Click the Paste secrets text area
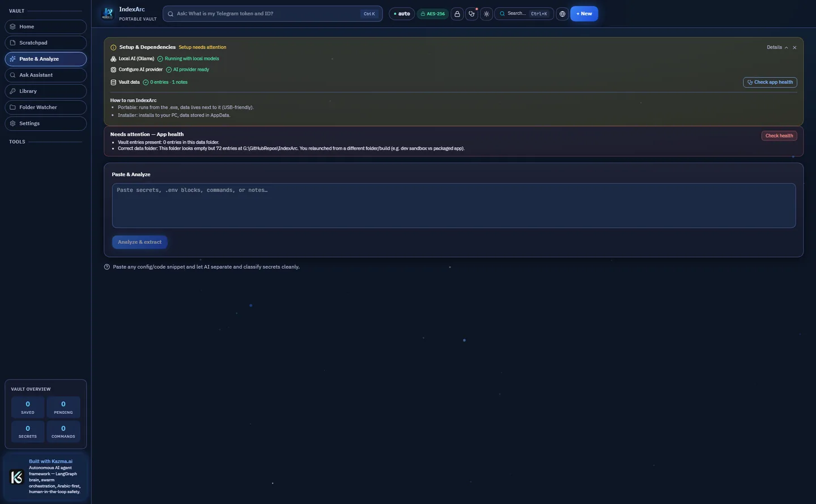 (454, 206)
